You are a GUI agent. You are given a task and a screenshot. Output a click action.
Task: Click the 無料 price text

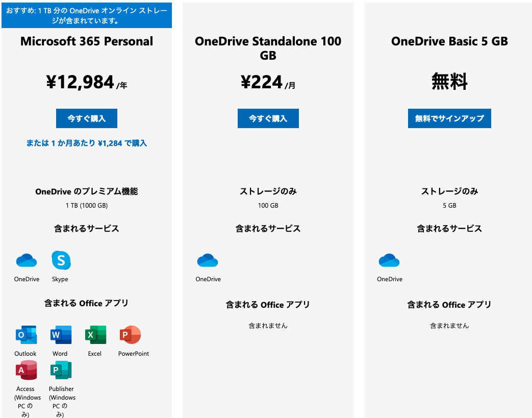[x=449, y=82]
